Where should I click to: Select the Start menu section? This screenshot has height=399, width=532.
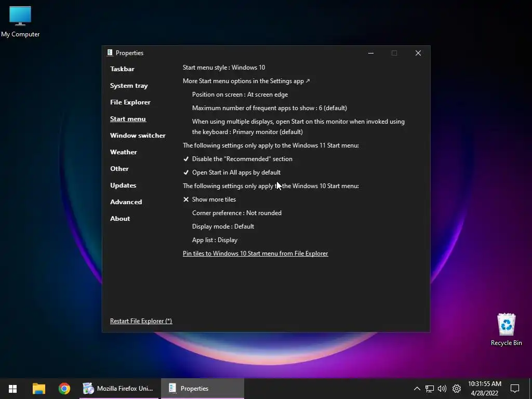[128, 119]
